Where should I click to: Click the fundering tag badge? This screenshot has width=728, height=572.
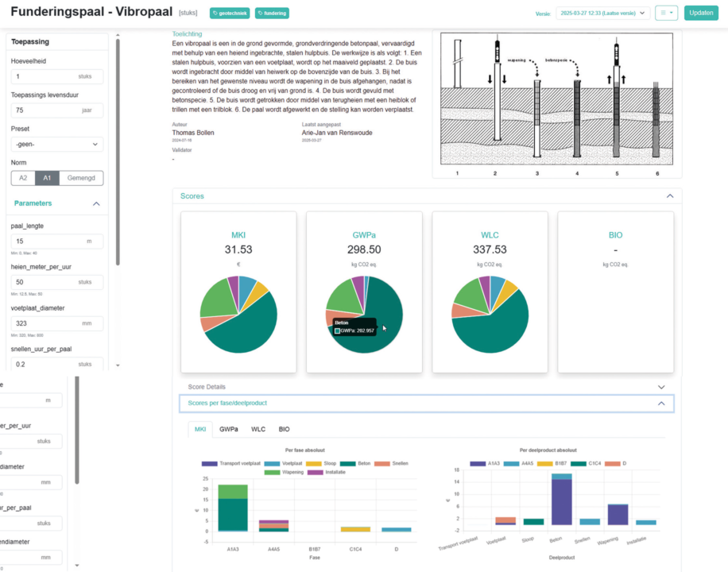pos(272,14)
